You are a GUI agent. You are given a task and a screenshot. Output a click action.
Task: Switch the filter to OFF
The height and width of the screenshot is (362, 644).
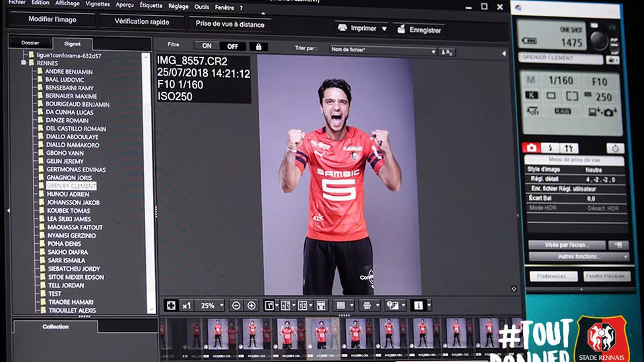point(233,46)
